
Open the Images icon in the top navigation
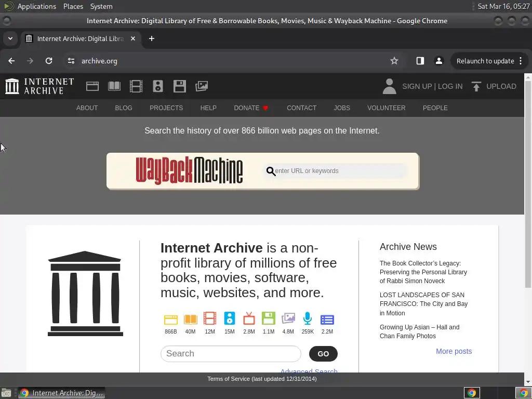point(202,86)
